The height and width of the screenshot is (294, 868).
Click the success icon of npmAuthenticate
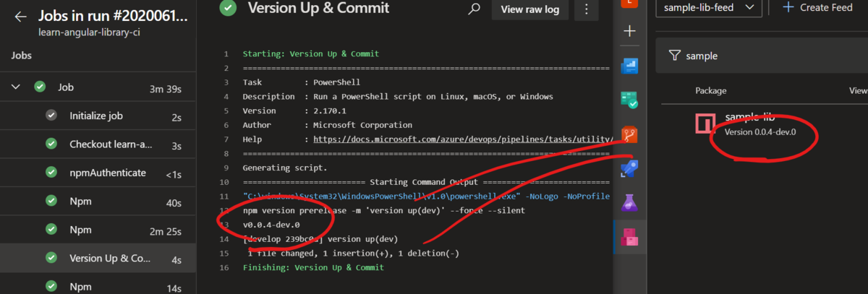(51, 173)
